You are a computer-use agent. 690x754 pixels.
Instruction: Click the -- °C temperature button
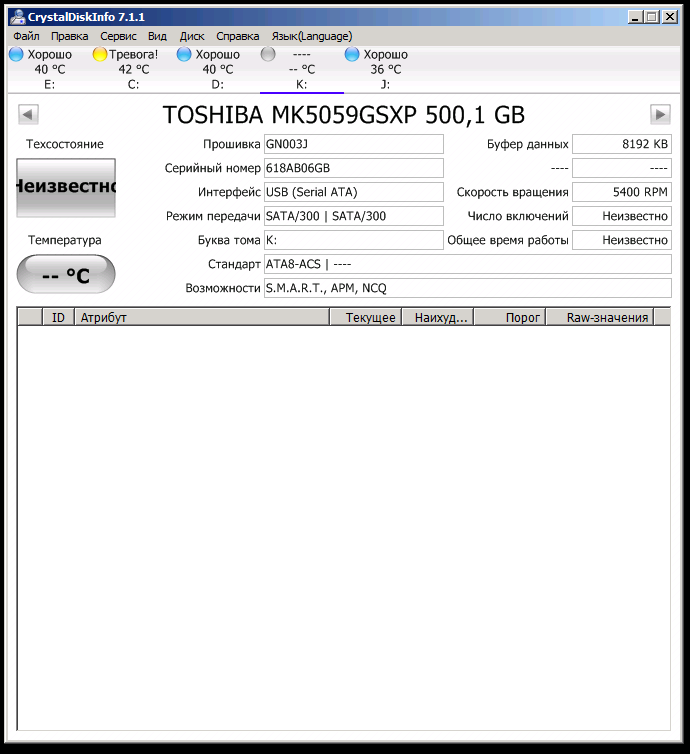(66, 274)
